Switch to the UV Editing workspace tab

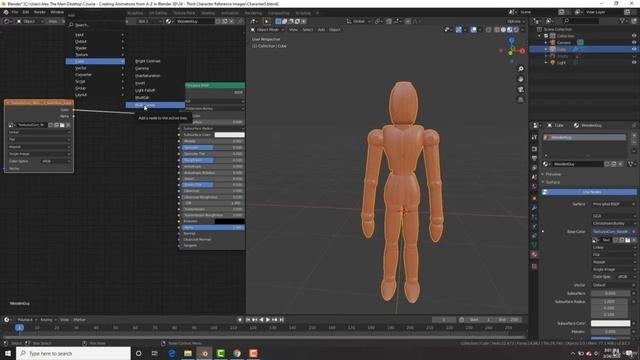pyautogui.click(x=158, y=13)
